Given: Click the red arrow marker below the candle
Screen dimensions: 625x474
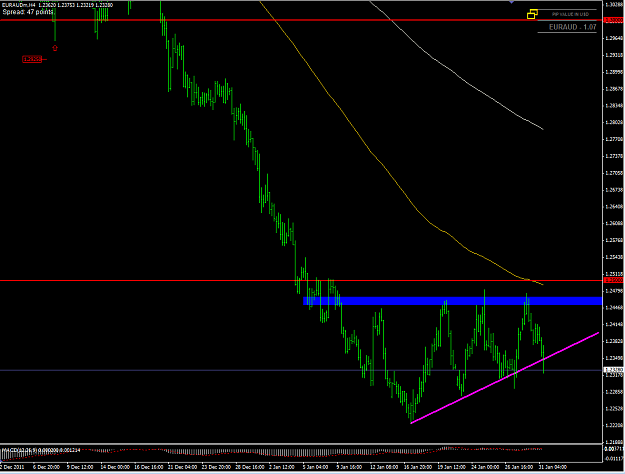Looking at the screenshot, I should pos(55,48).
